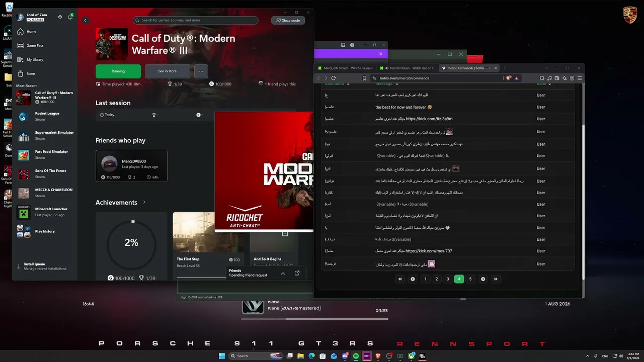This screenshot has width=644, height=362.
Task: Open a new browser tab
Action: point(505,68)
